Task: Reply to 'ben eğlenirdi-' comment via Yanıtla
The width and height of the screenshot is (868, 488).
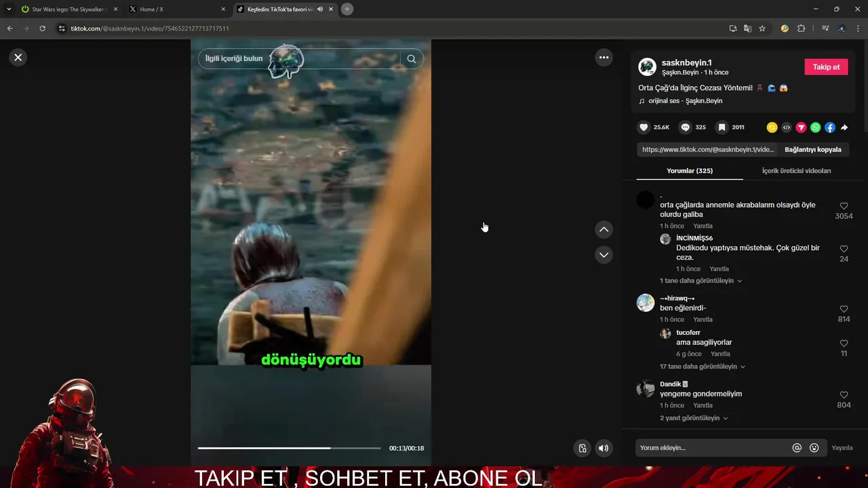Action: click(x=703, y=320)
